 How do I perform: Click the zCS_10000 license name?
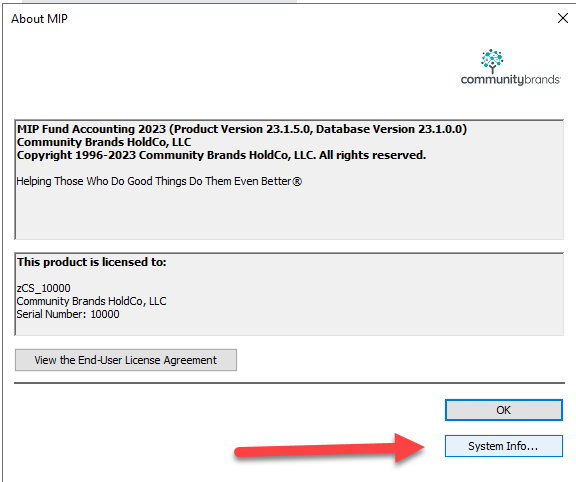point(43,288)
